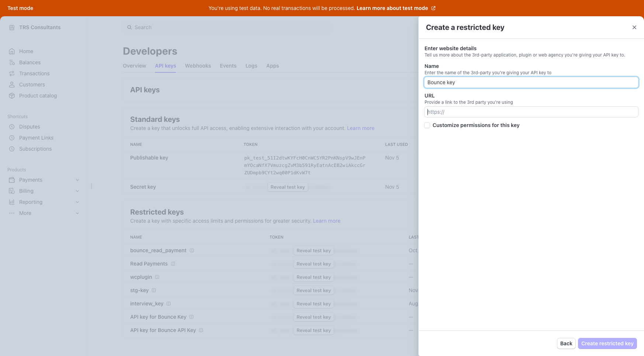The height and width of the screenshot is (356, 644).
Task: Click the Back button
Action: (x=566, y=343)
